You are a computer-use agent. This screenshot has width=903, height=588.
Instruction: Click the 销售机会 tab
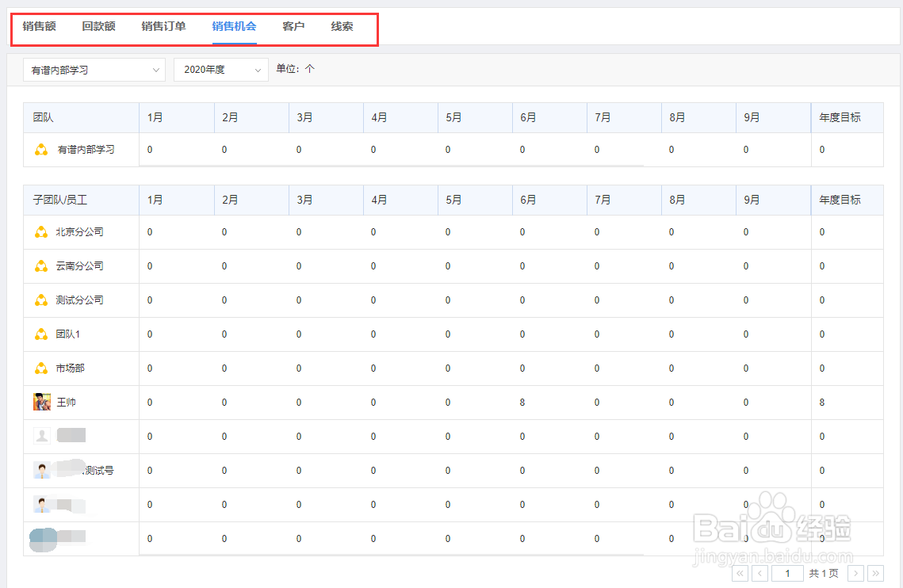235,26
